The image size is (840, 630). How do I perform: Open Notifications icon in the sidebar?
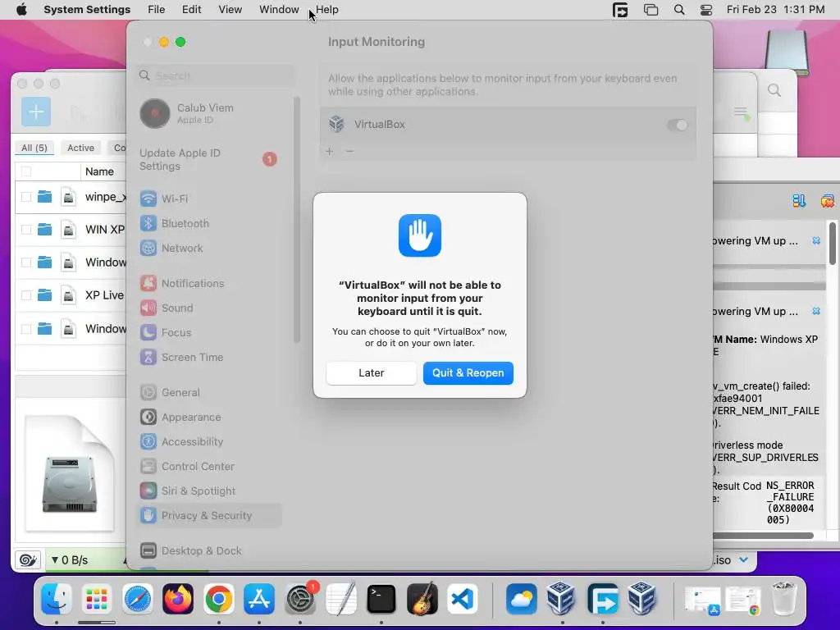[x=148, y=283]
